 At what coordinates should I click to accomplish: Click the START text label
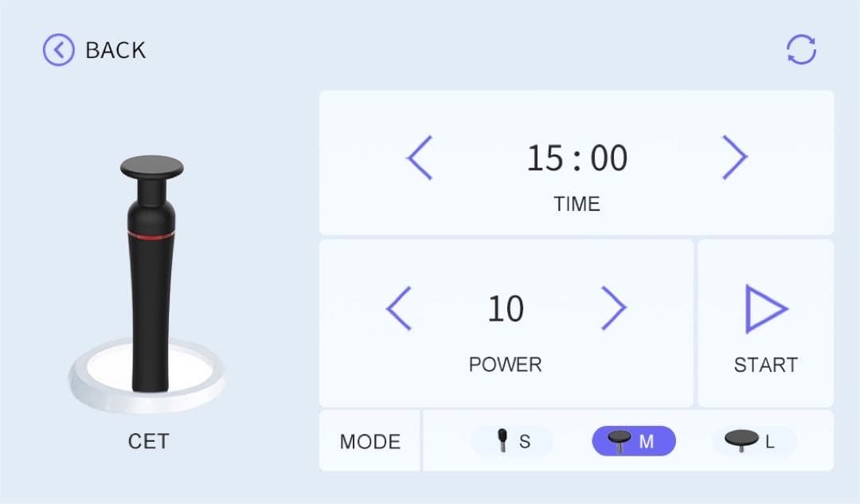click(765, 365)
